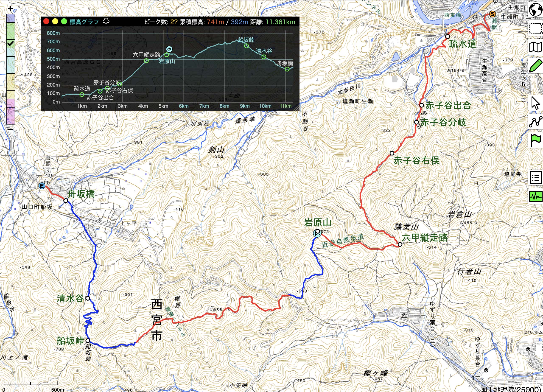Click the S start marker at station
Image resolution: width=543 pixels, height=392 pixels.
click(x=493, y=14)
